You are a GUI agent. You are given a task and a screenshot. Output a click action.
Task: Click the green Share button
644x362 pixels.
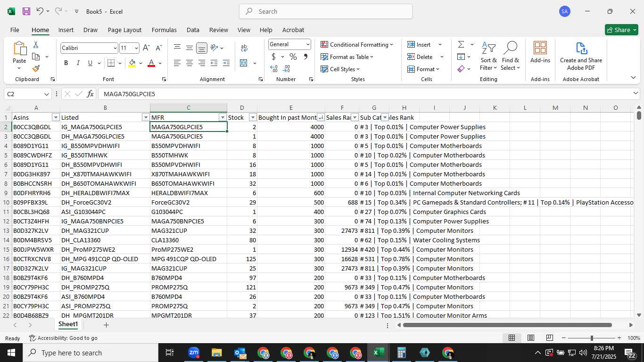point(621,30)
